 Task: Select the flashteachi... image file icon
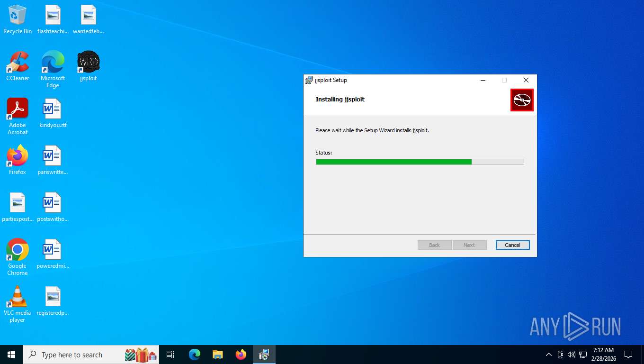(53, 20)
